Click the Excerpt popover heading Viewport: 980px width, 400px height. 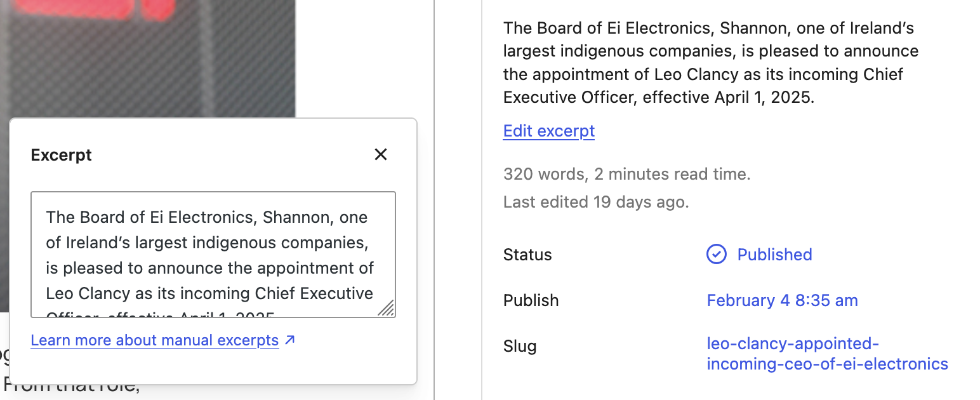tap(62, 155)
